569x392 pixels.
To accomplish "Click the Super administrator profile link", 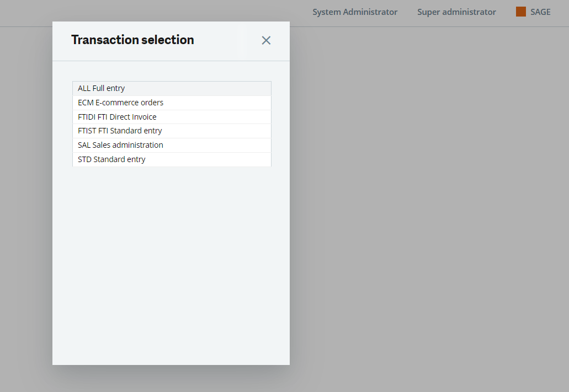I will pyautogui.click(x=456, y=12).
